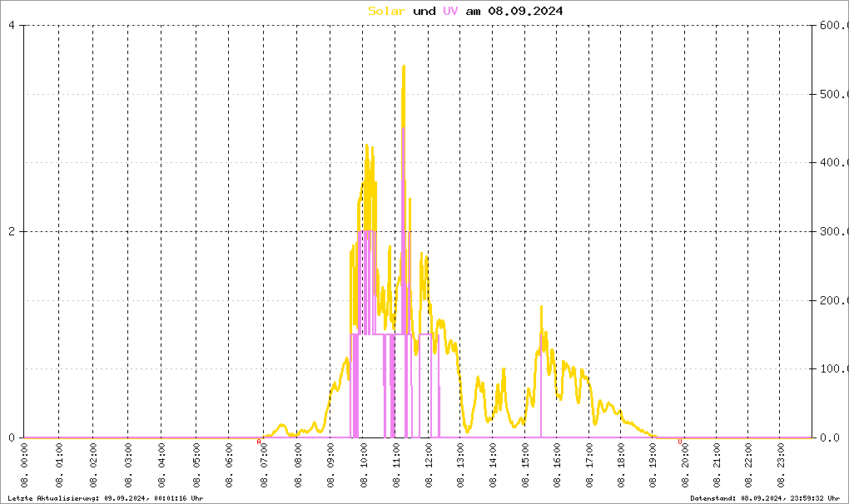The height and width of the screenshot is (504, 849).
Task: Click the time axis label '08. 20:00'
Action: pos(685,465)
